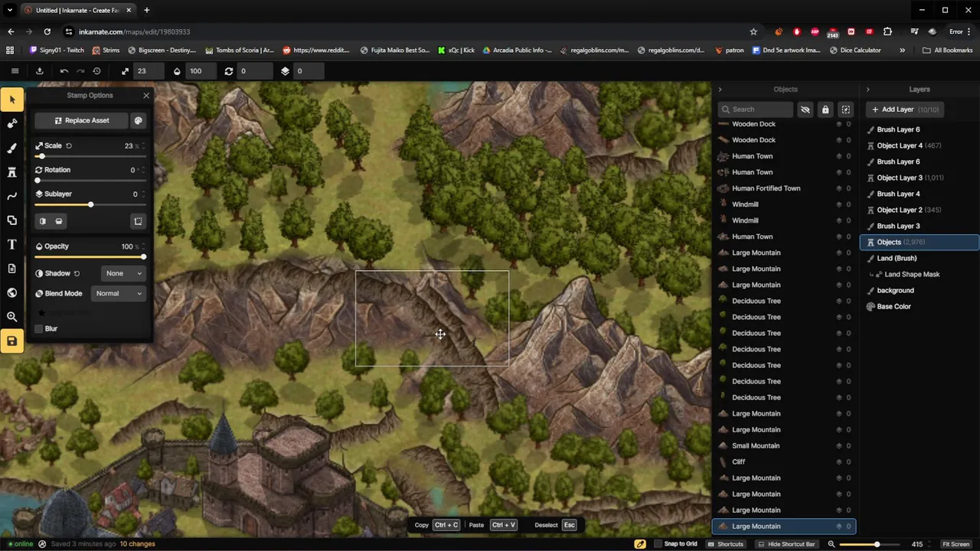Viewport: 980px width, 551px height.
Task: Redo the last action
Action: coord(80,70)
